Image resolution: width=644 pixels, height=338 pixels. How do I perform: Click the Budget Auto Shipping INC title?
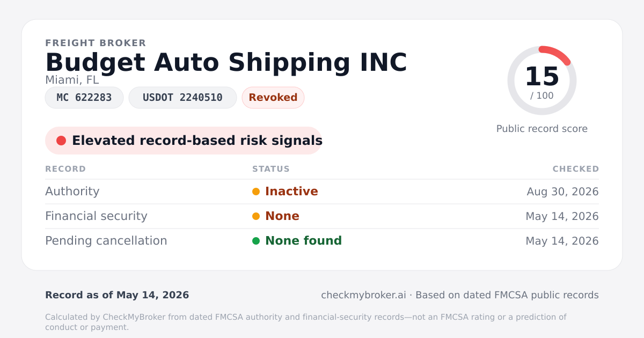[x=226, y=62]
